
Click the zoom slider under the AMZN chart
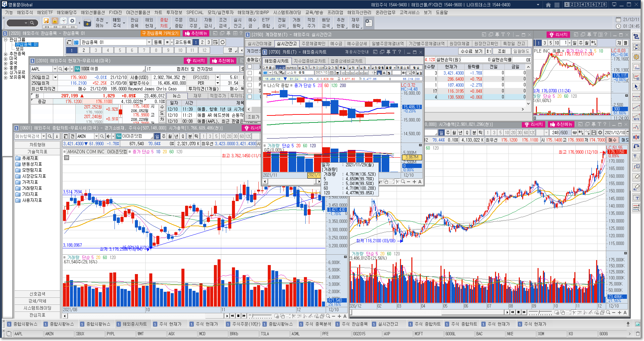point(260,316)
